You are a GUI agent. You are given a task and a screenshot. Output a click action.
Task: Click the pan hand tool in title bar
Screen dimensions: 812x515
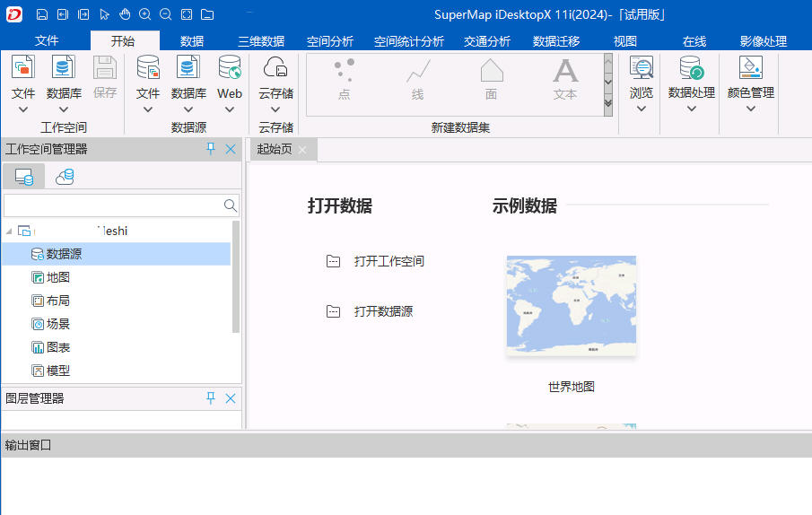click(x=125, y=14)
